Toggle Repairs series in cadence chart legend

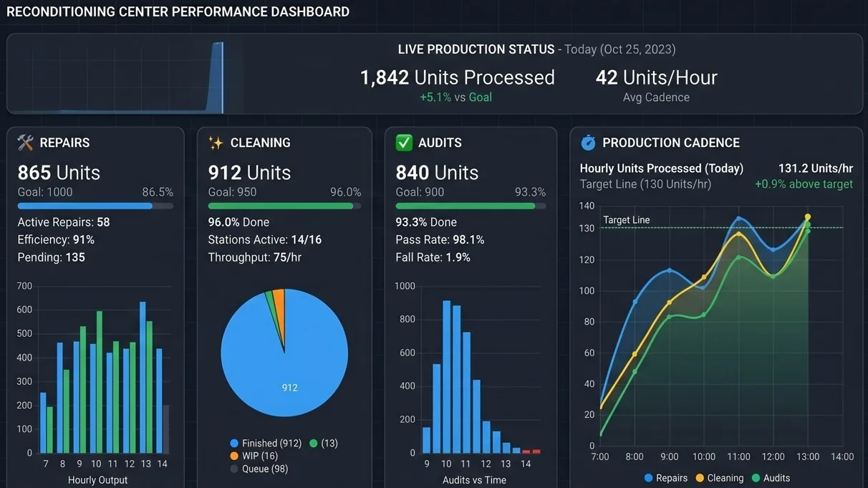[665, 478]
